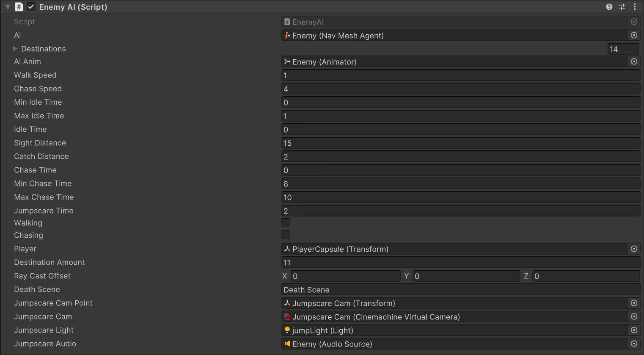This screenshot has width=644, height=355.
Task: Open the Enemy AI component kebab menu
Action: click(635, 7)
